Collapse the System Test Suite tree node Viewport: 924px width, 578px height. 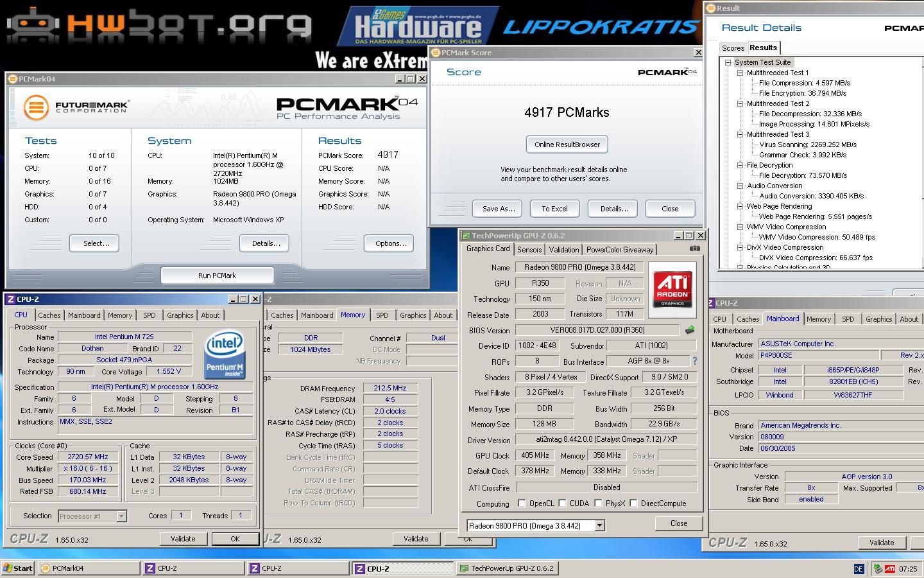click(728, 62)
